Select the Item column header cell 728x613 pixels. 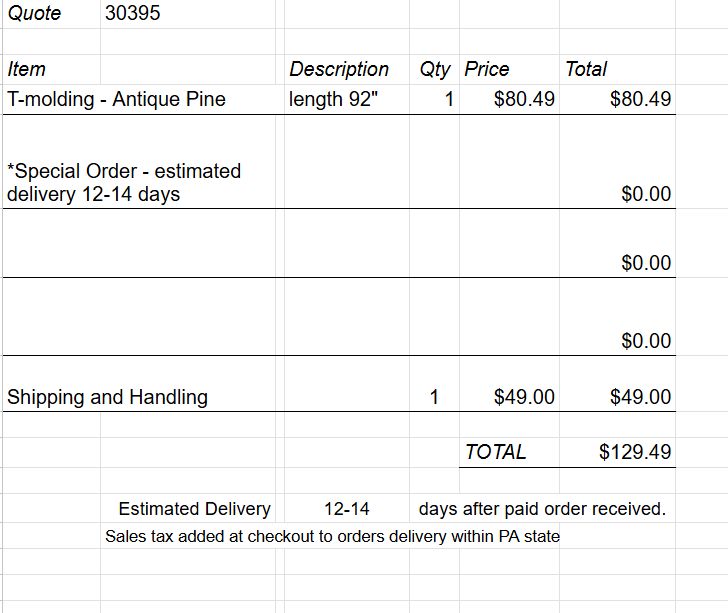pos(27,69)
